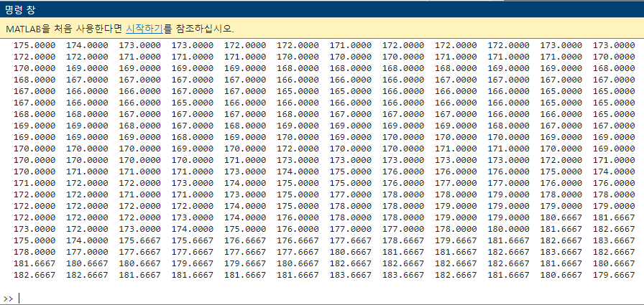Click the 171.0000 ending the row starting 170.0000

[614, 160]
